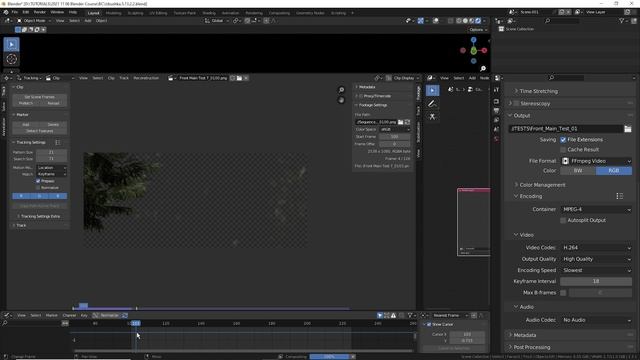Select the node editor Annotate tool
This screenshot has width=640, height=360.
tap(432, 104)
